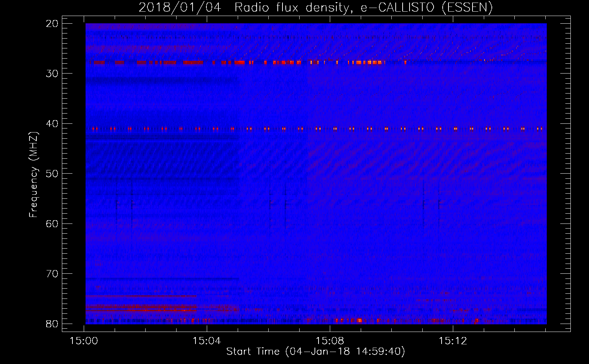Click the 50 frequency tick label

pos(52,174)
